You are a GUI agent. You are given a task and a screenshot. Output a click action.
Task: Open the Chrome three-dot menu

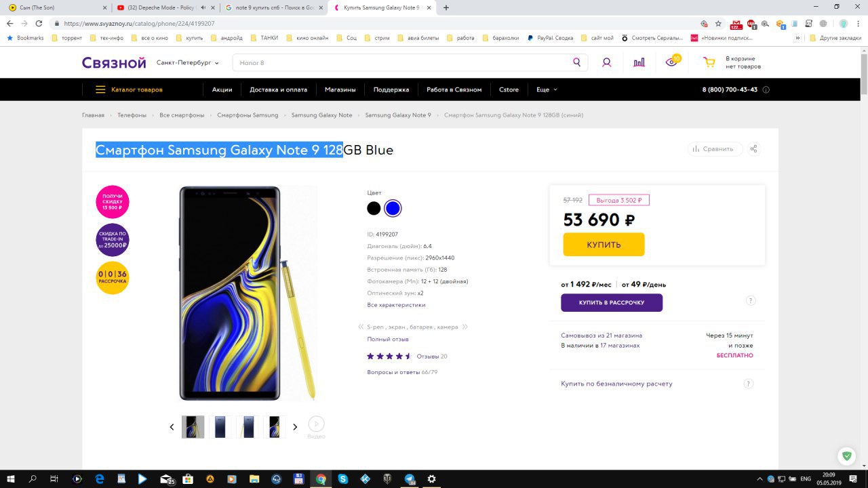click(x=859, y=23)
